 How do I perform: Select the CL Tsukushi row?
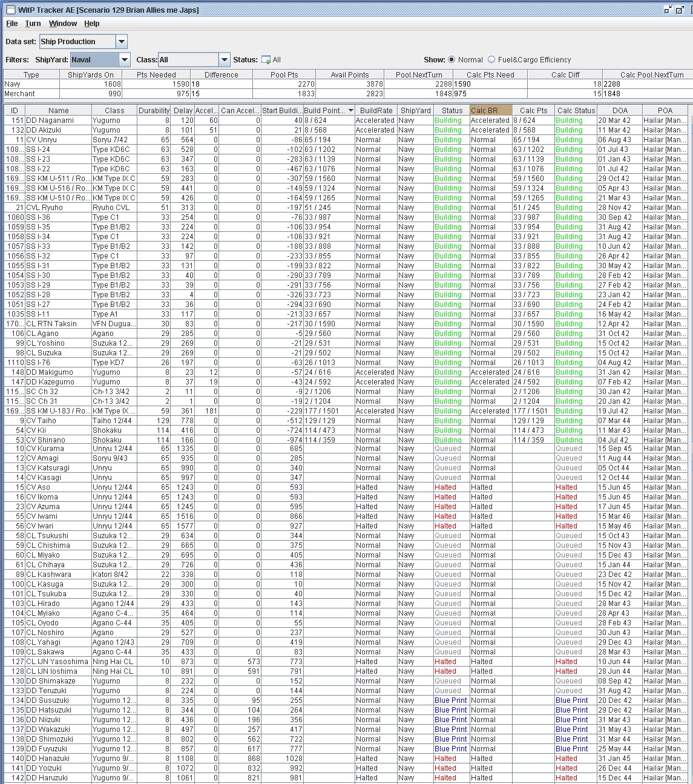(x=346, y=536)
